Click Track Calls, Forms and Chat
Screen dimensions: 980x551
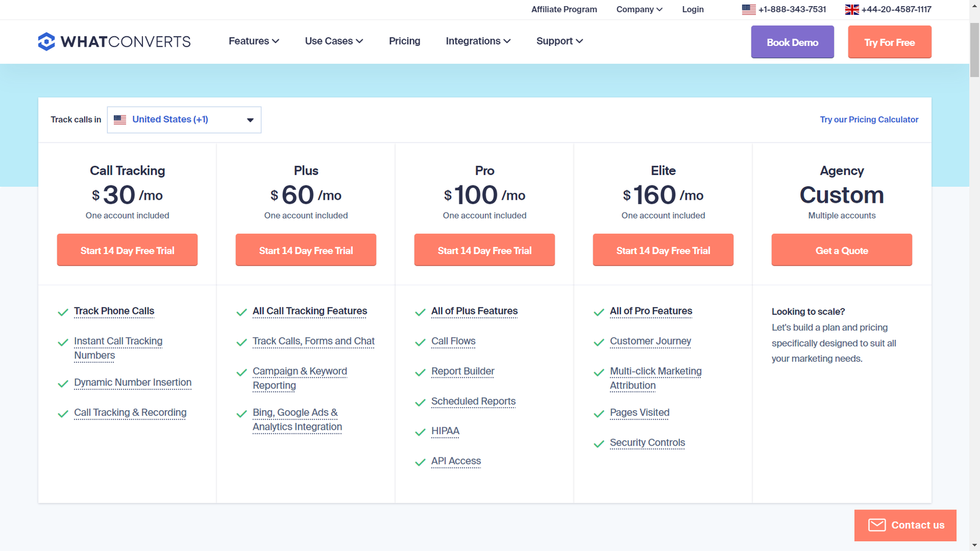[314, 341]
